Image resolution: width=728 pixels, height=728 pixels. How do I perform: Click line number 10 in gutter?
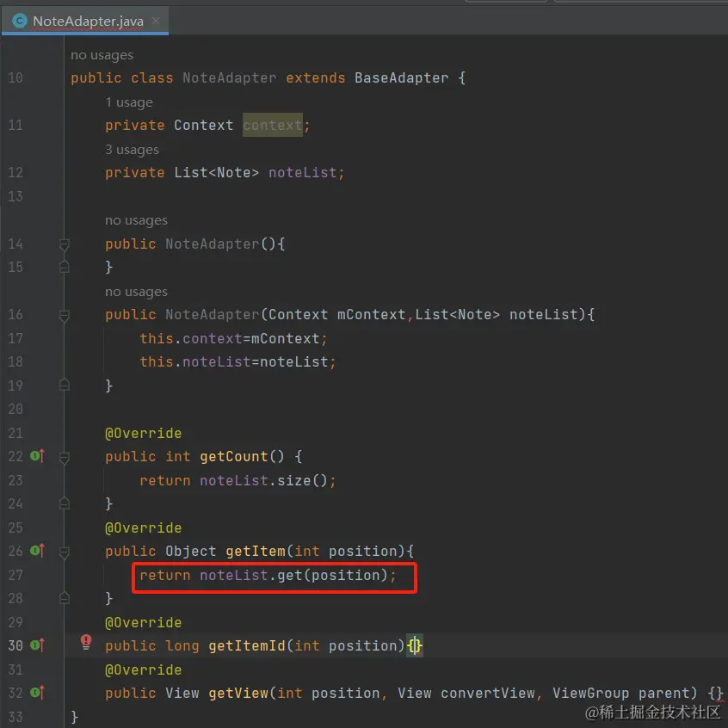(x=15, y=77)
